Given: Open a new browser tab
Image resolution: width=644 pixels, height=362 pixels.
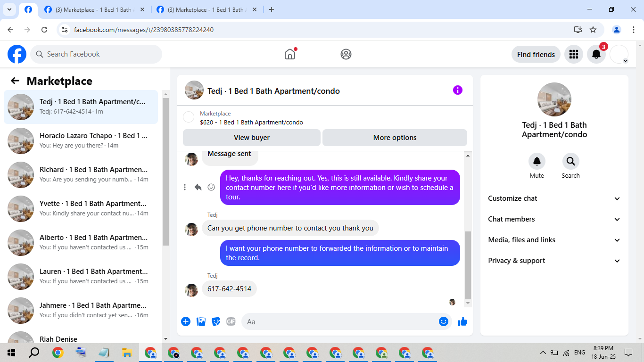Looking at the screenshot, I should click(x=272, y=9).
